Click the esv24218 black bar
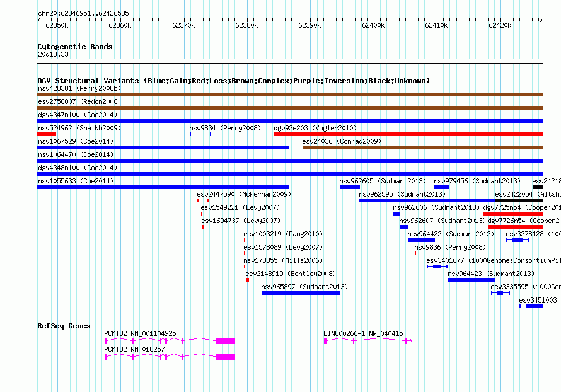This screenshot has width=561, height=392. pos(538,187)
